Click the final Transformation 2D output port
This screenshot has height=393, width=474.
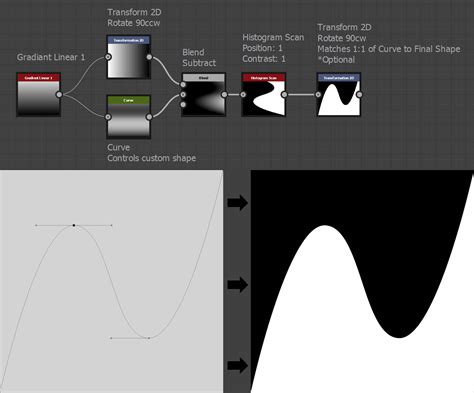[359, 95]
